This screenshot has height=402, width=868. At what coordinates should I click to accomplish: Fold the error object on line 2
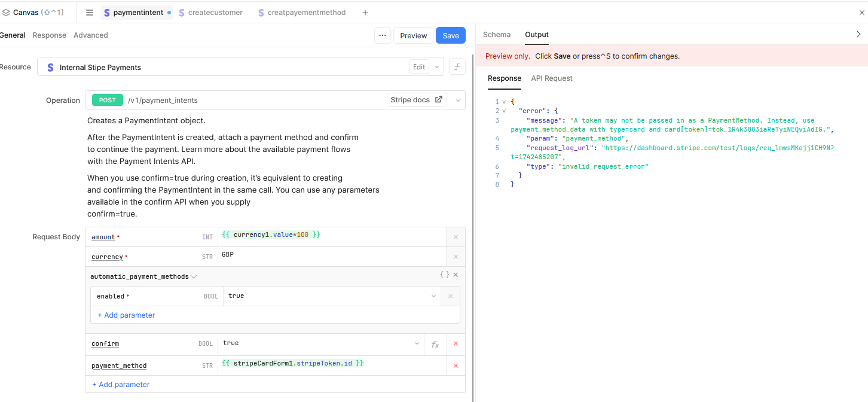point(504,111)
